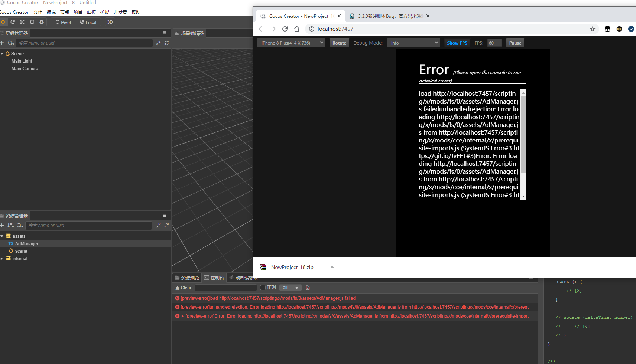
Task: Open download options for NewProject_18.zip
Action: coord(332,267)
